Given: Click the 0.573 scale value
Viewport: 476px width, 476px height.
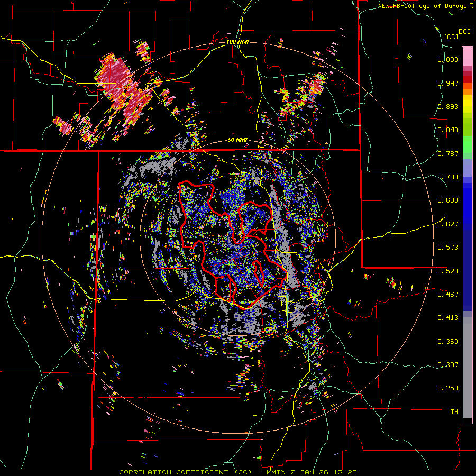Looking at the screenshot, I should pyautogui.click(x=448, y=248).
